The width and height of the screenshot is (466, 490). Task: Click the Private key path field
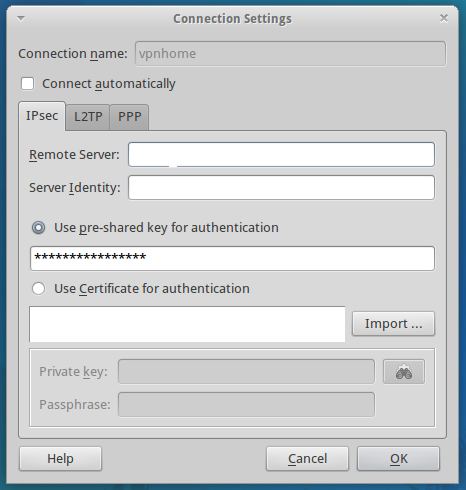click(x=246, y=372)
